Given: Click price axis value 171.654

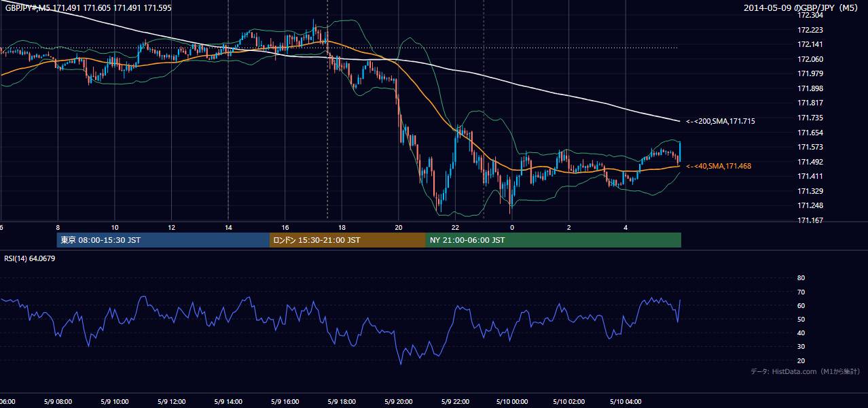Looking at the screenshot, I should point(810,133).
